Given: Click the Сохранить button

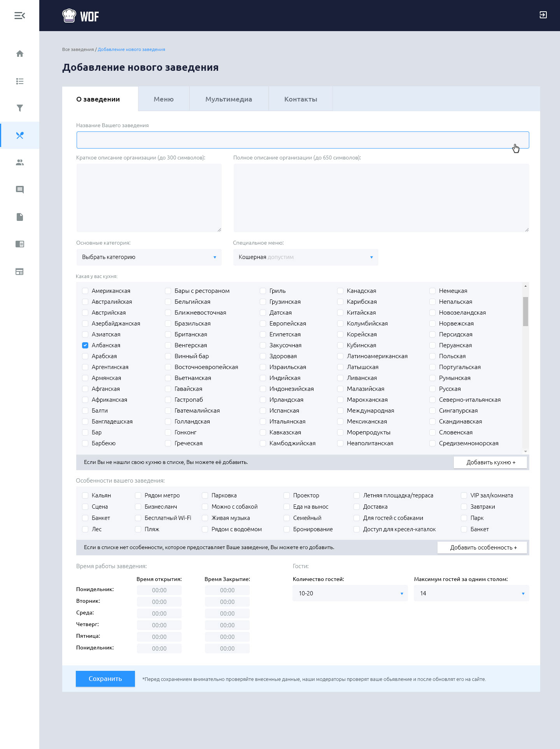Looking at the screenshot, I should (105, 679).
